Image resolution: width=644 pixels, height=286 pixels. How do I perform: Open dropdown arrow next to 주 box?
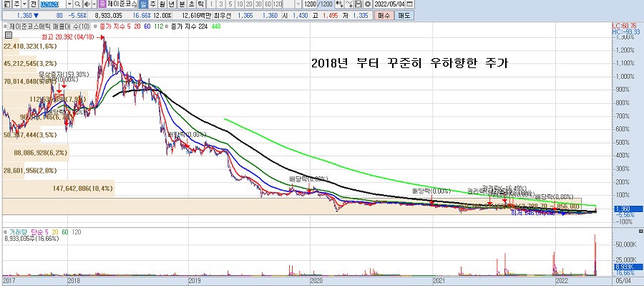[x=24, y=4]
